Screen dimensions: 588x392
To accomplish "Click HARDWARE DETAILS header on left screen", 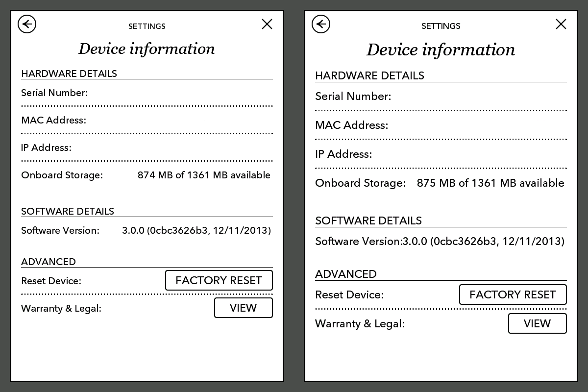I will pos(69,73).
